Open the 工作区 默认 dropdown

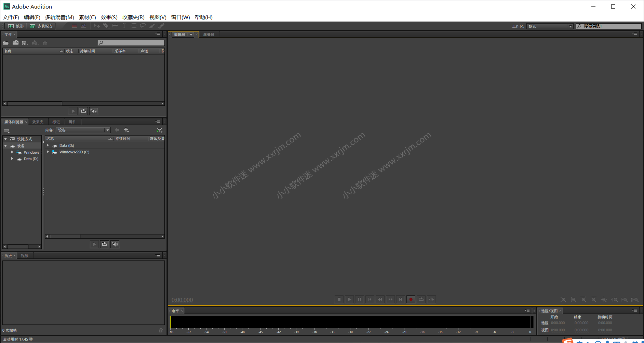pos(550,26)
